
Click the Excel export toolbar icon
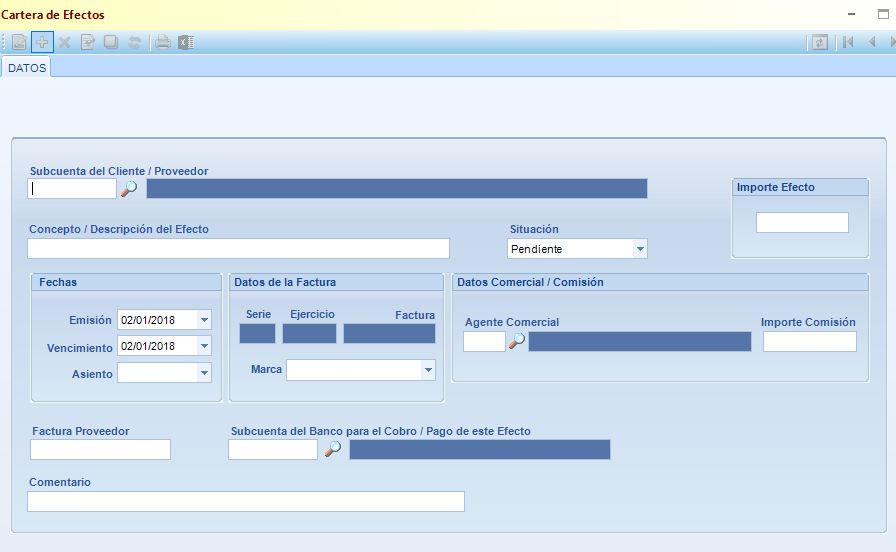pos(186,42)
